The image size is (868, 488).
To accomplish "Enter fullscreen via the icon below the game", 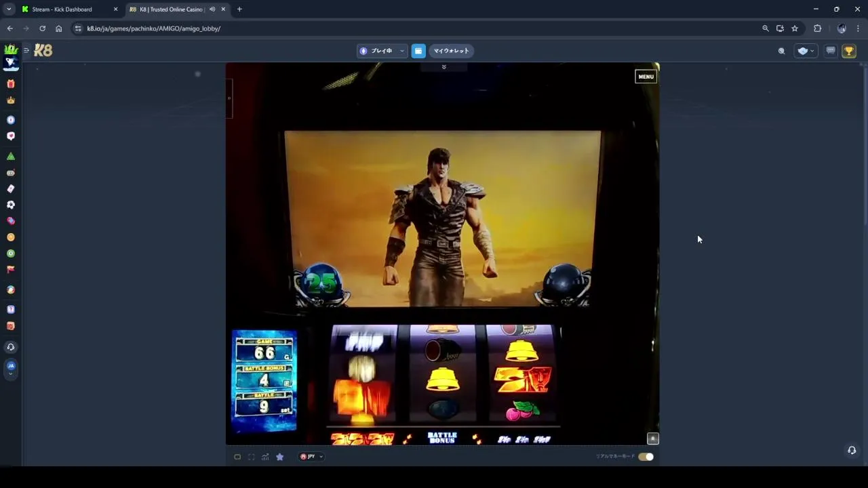I will tap(251, 457).
